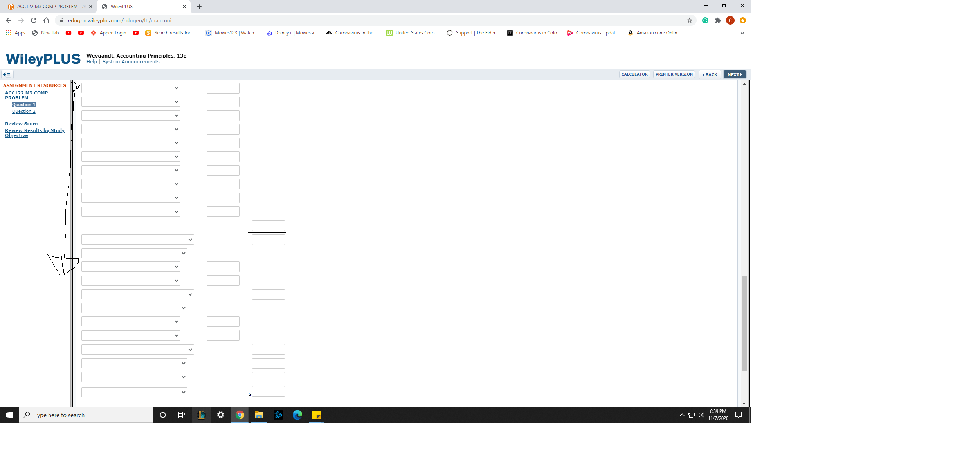Screen dimensions: 980x476
Task: Expand the Disney+ bookmarks overflow chevron
Action: (x=742, y=33)
